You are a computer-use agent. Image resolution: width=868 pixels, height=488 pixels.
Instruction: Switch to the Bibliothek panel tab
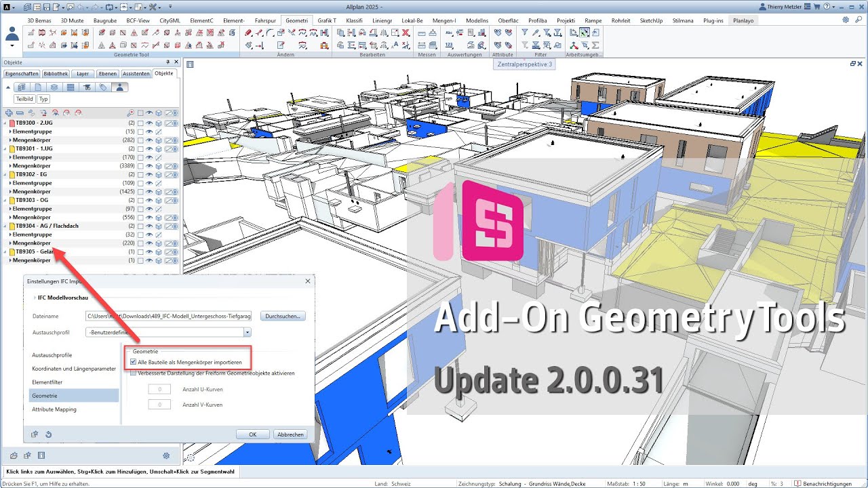pyautogui.click(x=56, y=73)
